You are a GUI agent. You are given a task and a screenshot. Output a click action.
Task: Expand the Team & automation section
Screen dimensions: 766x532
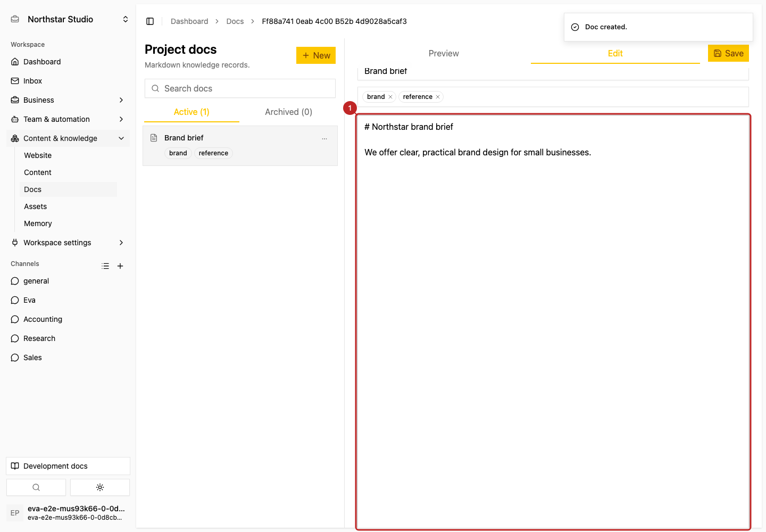click(68, 119)
